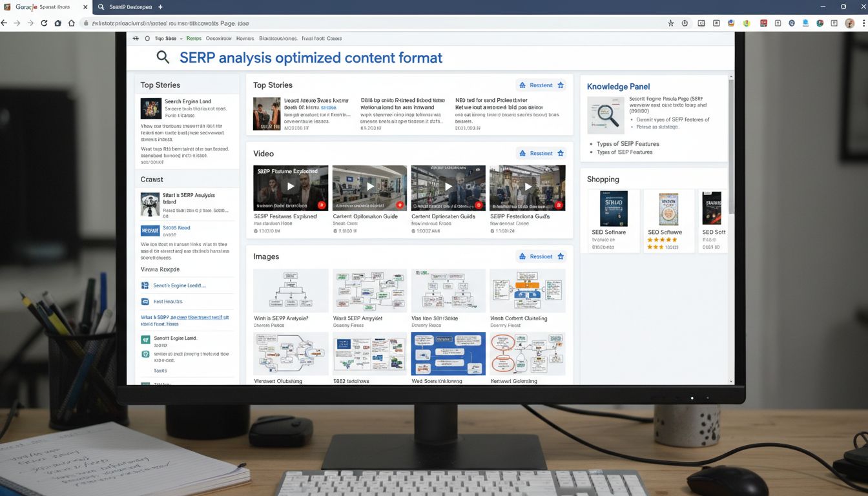
Task: Play the first video, SERP Features Explained
Action: tap(291, 187)
